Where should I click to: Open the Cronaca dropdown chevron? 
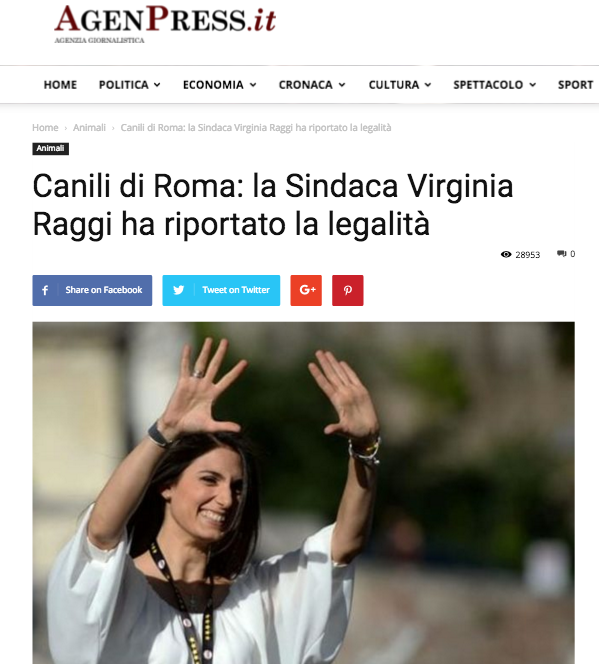point(342,85)
